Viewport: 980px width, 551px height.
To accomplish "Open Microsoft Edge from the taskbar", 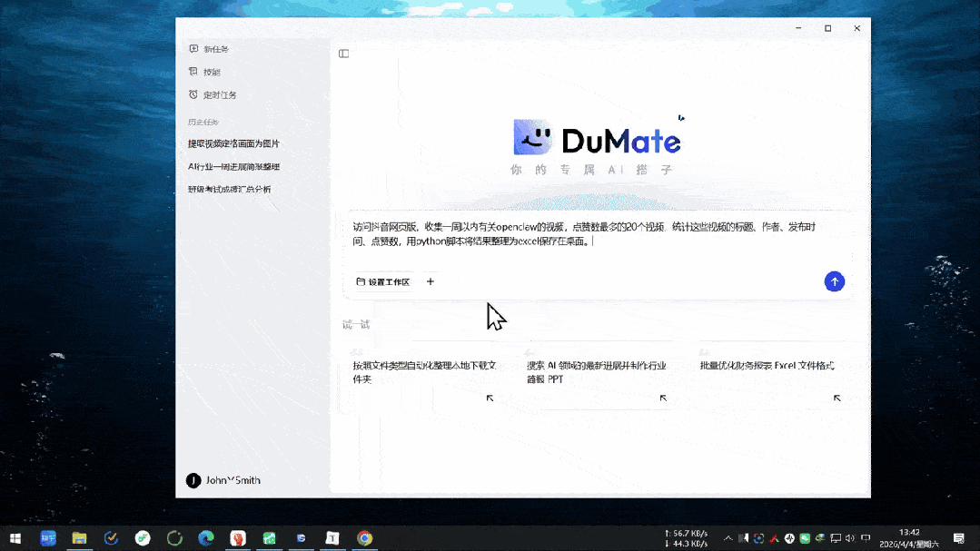I will pos(206,538).
